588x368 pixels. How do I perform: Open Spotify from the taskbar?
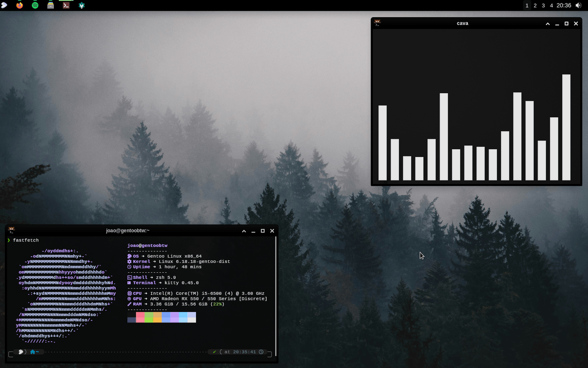coord(34,5)
